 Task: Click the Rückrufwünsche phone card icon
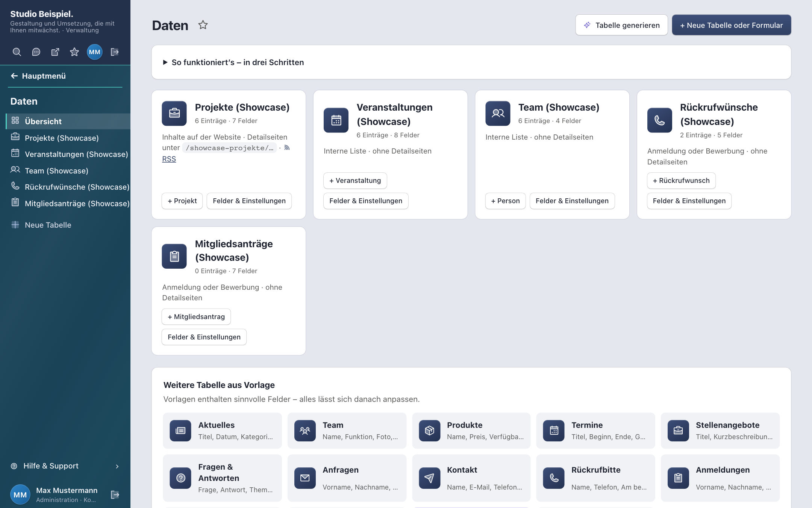click(659, 120)
